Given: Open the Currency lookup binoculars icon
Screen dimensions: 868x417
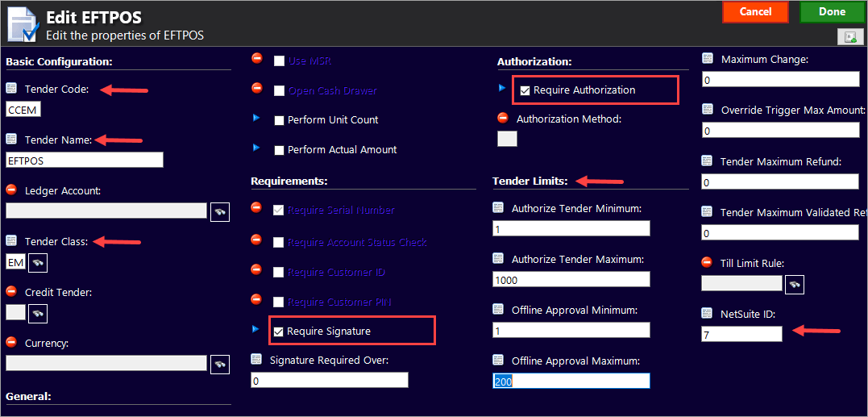Looking at the screenshot, I should pos(218,364).
